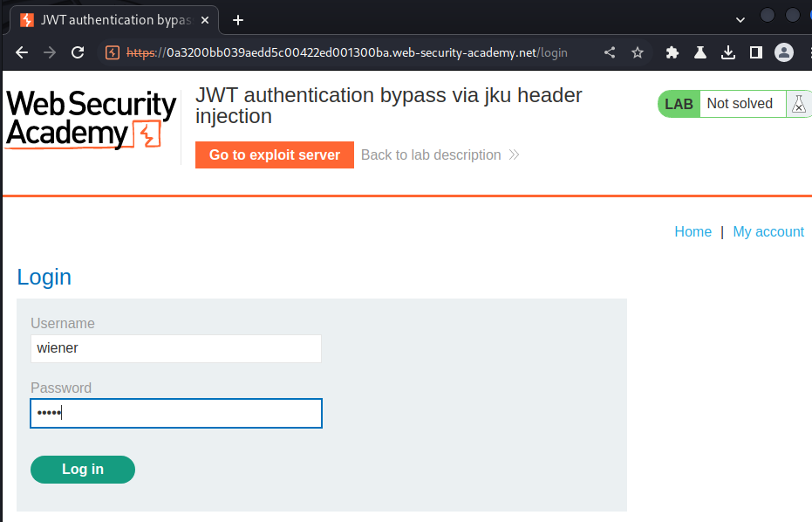Bookmark this page with the star icon
This screenshot has height=522, width=812.
point(638,52)
